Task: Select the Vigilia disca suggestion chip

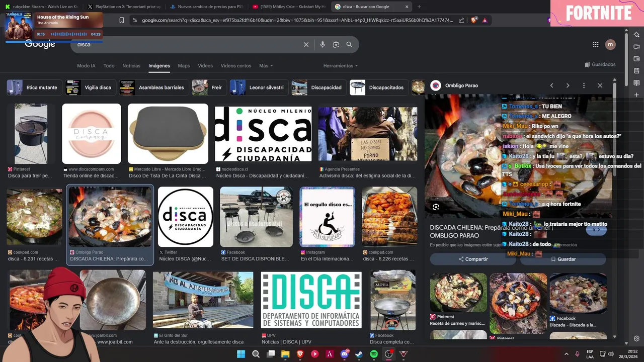Action: 90,87
